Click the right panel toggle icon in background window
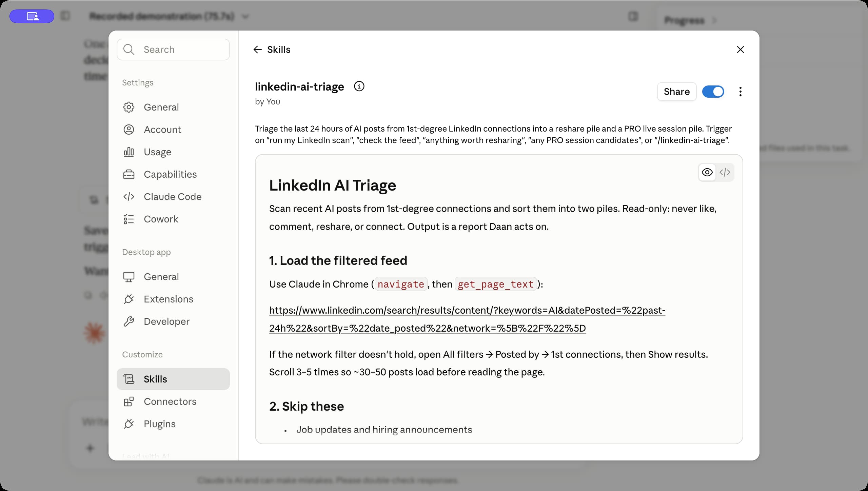Image resolution: width=868 pixels, height=491 pixels. click(633, 16)
